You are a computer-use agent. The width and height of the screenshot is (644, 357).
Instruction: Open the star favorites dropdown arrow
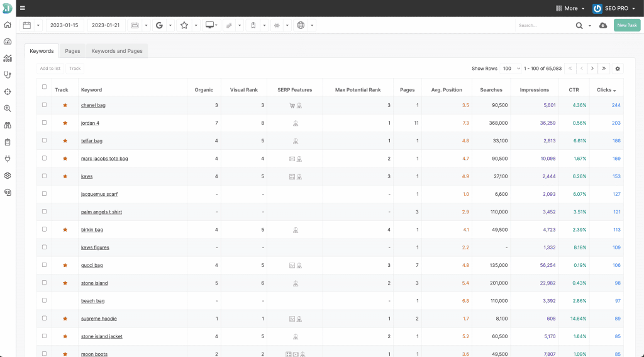tap(196, 25)
